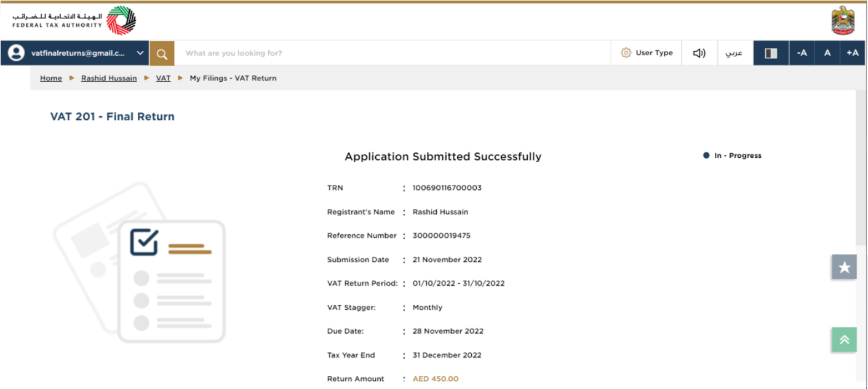Click the Tax Year End 31 December 2022
The width and height of the screenshot is (868, 389).
tap(447, 355)
